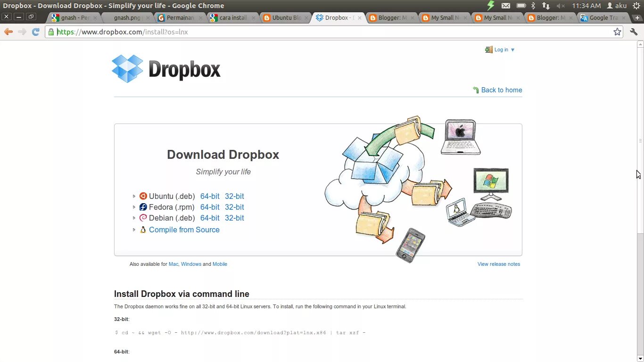Click the Ubuntu logo icon
This screenshot has height=362, width=644.
[143, 196]
